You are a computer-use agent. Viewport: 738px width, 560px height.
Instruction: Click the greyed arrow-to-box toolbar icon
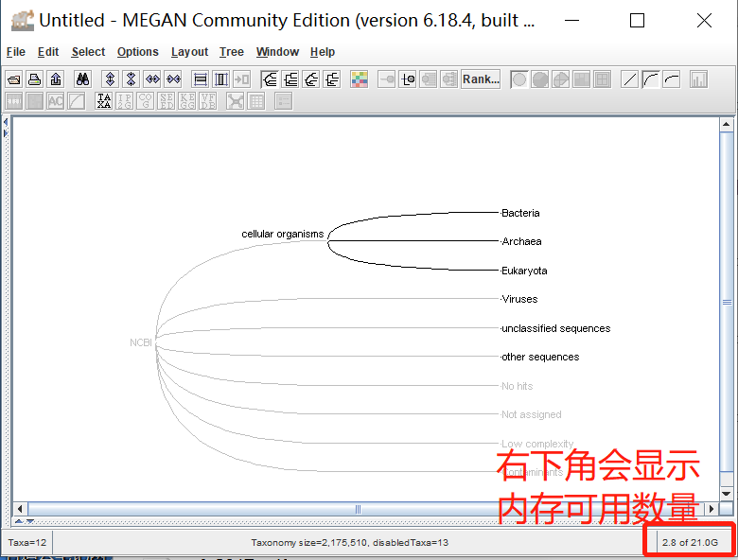pyautogui.click(x=242, y=79)
